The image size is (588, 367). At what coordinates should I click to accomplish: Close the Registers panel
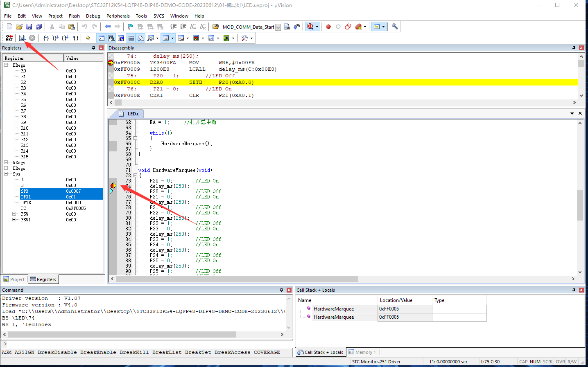point(101,48)
